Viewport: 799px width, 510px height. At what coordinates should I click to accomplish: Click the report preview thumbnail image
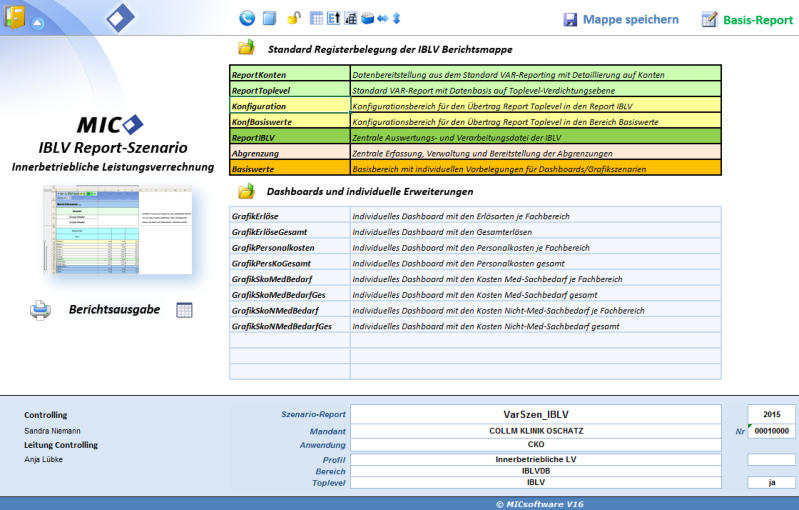click(x=109, y=233)
